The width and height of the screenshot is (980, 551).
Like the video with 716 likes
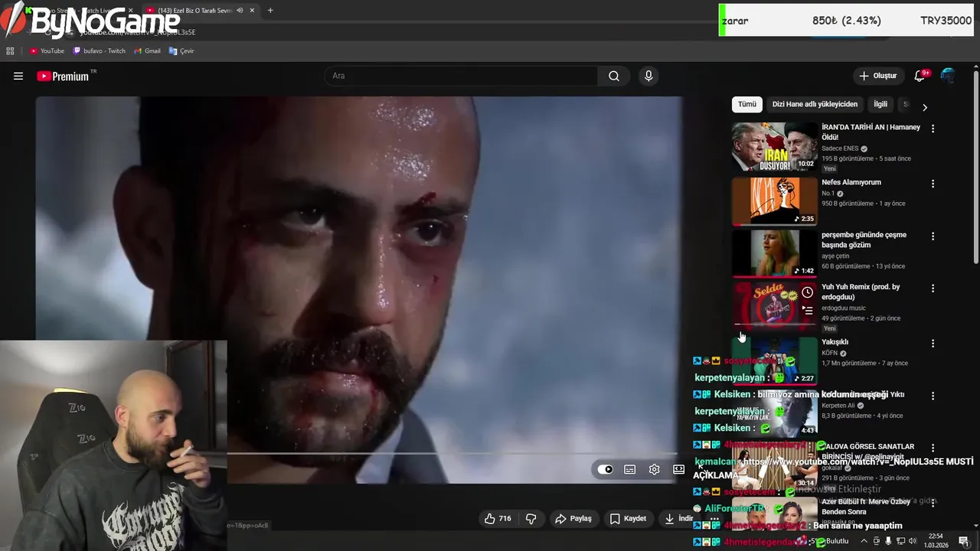pyautogui.click(x=497, y=518)
